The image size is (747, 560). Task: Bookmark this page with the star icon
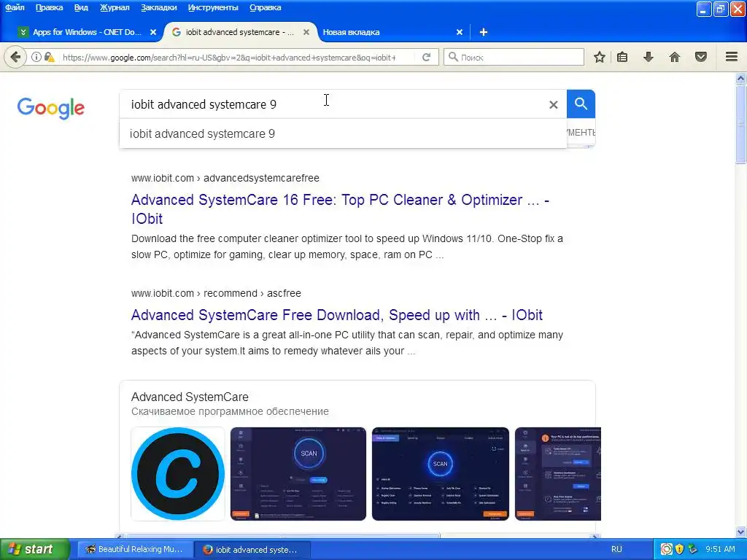(x=600, y=57)
